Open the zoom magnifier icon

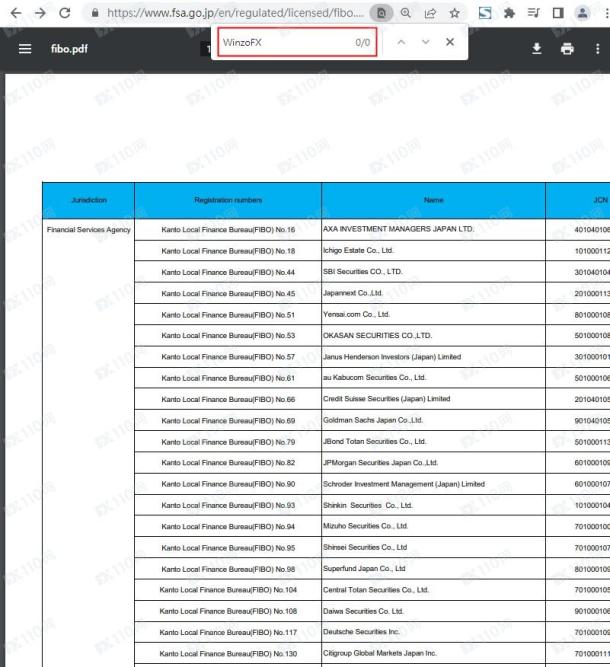pyautogui.click(x=406, y=13)
